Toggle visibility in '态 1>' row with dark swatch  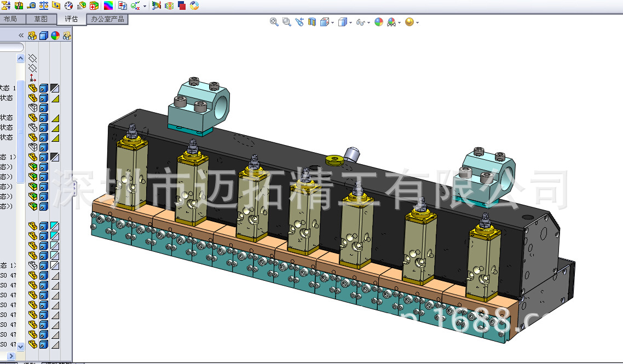tap(33, 157)
